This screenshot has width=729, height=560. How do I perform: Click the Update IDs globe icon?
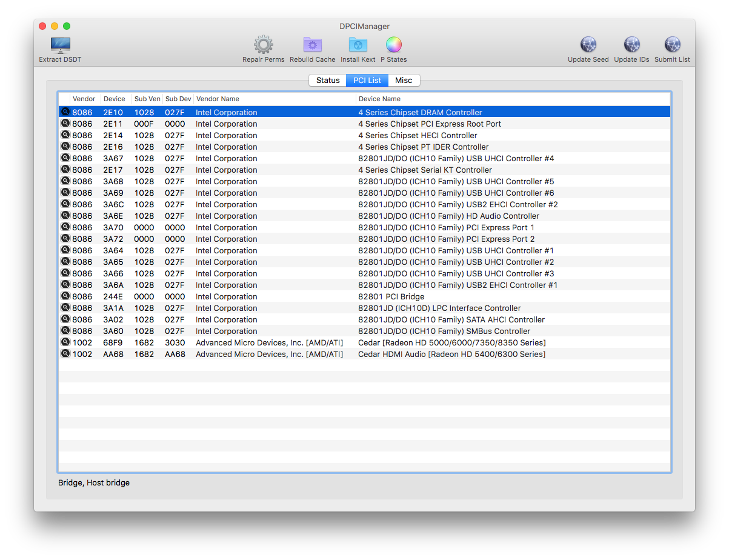(631, 45)
